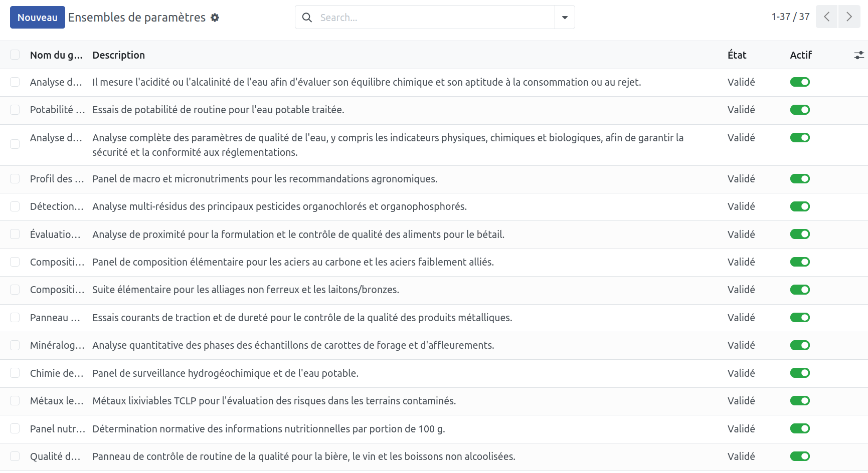This screenshot has height=473, width=868.
Task: Open the Panneau … record
Action: tap(55, 318)
